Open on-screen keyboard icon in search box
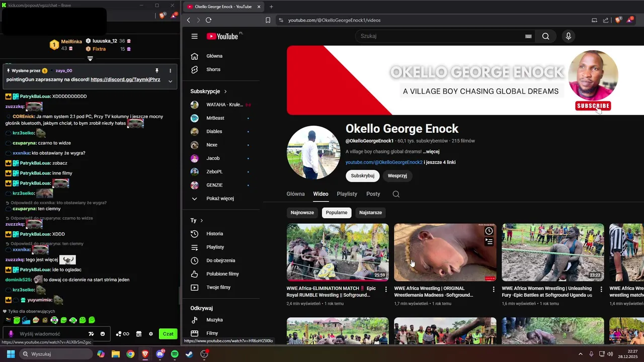 [x=528, y=36]
